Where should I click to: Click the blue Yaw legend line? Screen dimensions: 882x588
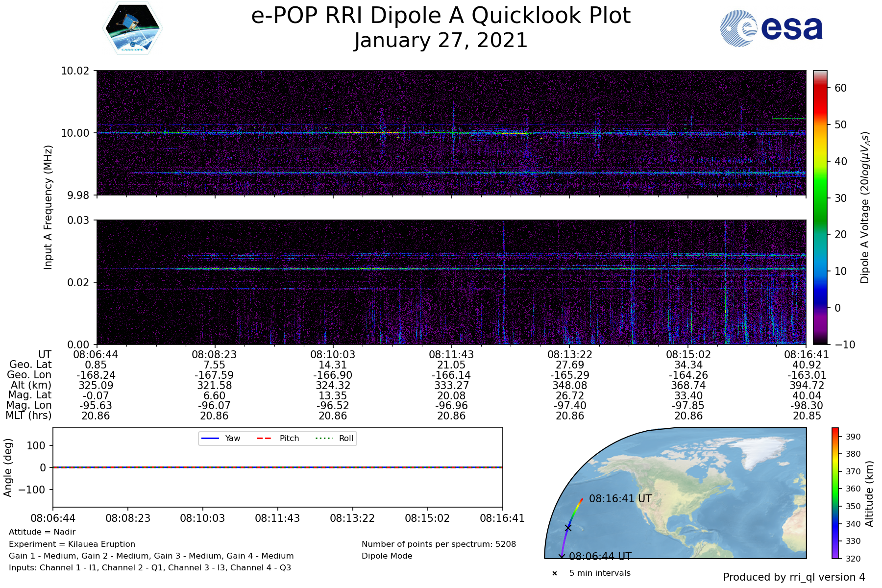(210, 438)
